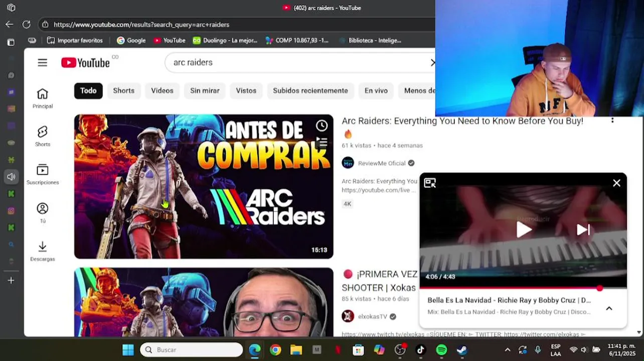Open the Google bookmark
Image resolution: width=644 pixels, height=361 pixels.
131,40
